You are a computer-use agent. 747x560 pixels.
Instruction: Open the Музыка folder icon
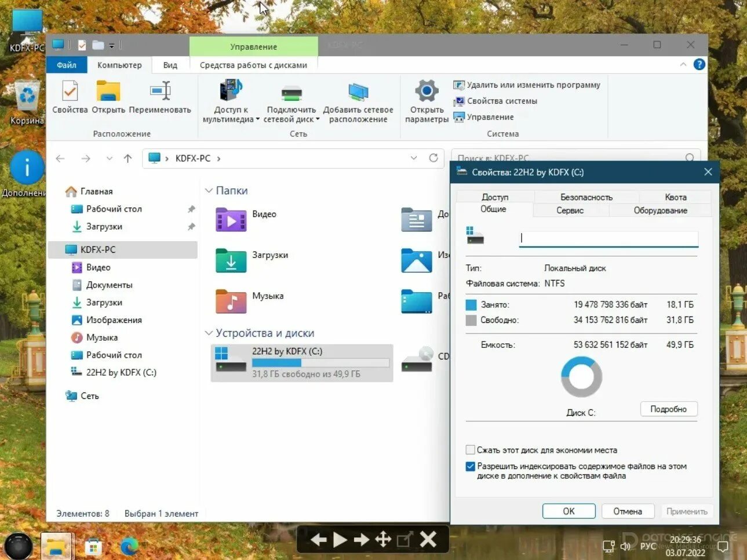(x=231, y=301)
